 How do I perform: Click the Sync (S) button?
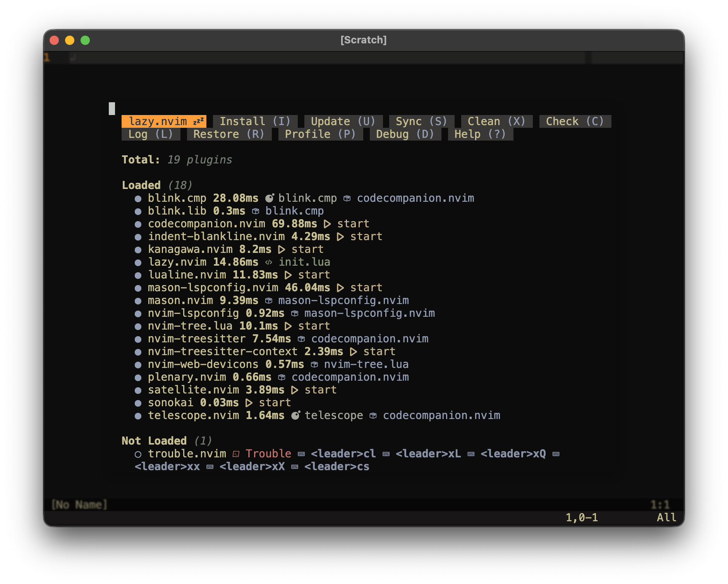pyautogui.click(x=421, y=122)
